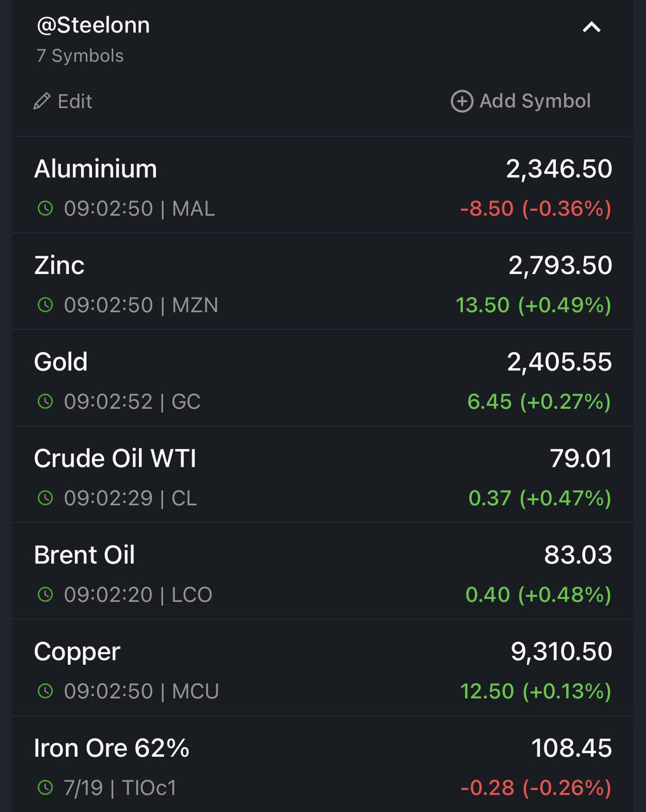Open the Aluminium symbol row
The image size is (646, 812).
click(x=323, y=185)
